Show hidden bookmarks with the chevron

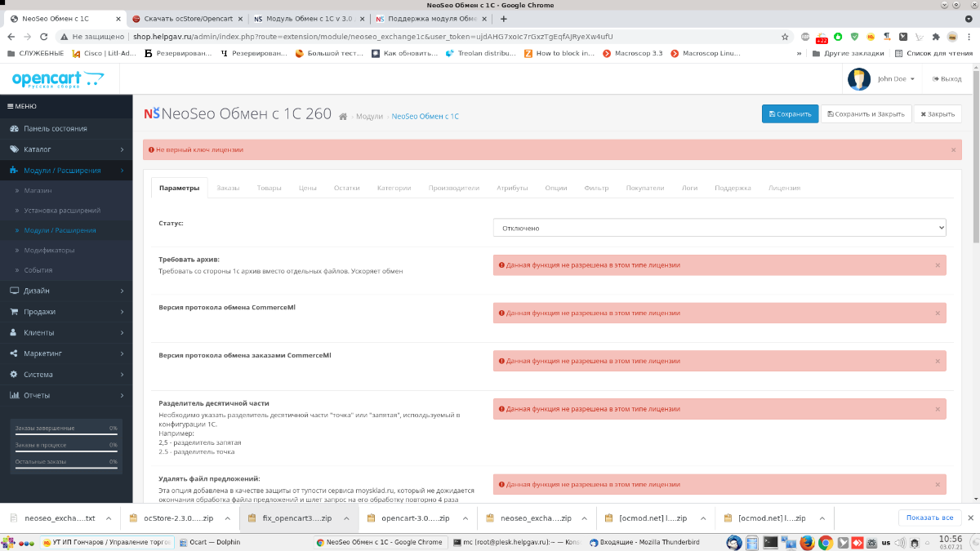[x=799, y=53]
